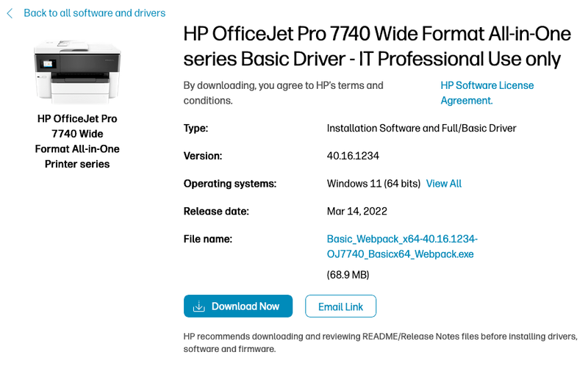Click the Basic_Webpack_x64 .exe file name link
The width and height of the screenshot is (588, 366).
pos(402,247)
